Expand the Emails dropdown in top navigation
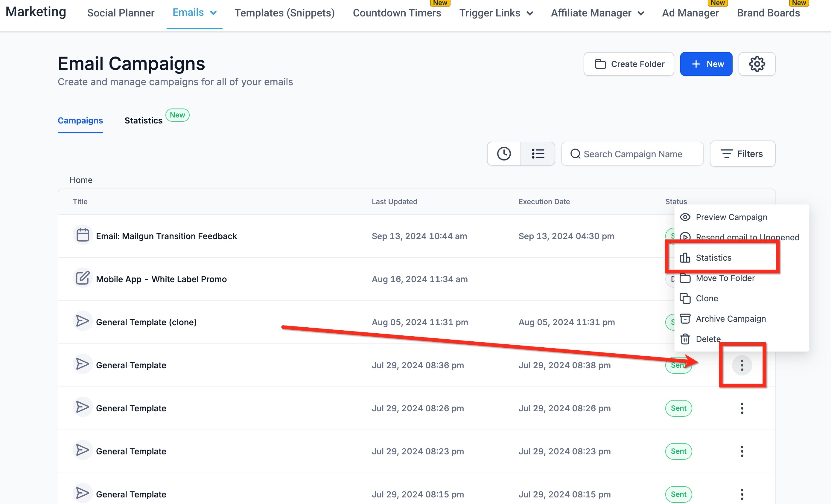Viewport: 831px width, 504px height. (194, 13)
